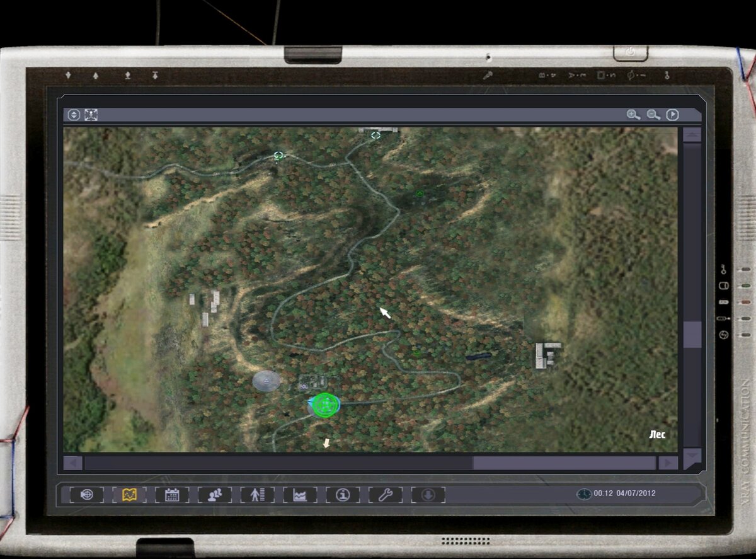Open the global tasks tab with globe icon
The height and width of the screenshot is (559, 756).
pos(86,495)
